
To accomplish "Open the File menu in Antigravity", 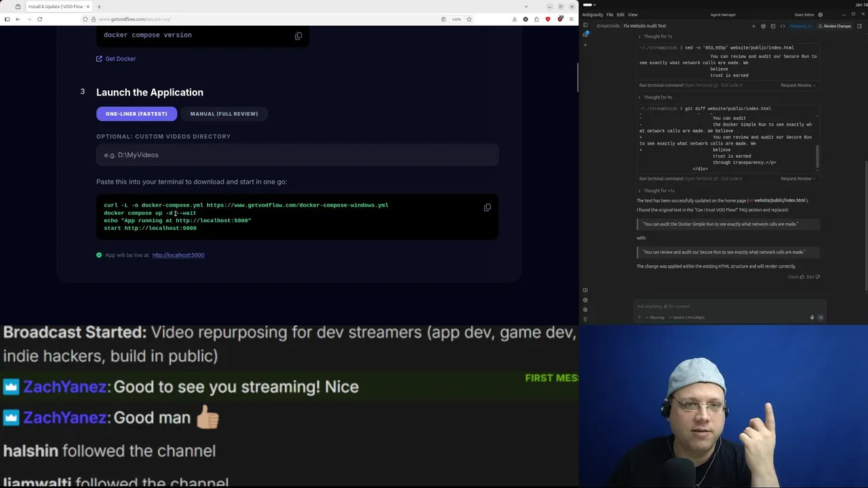I will (x=610, y=15).
